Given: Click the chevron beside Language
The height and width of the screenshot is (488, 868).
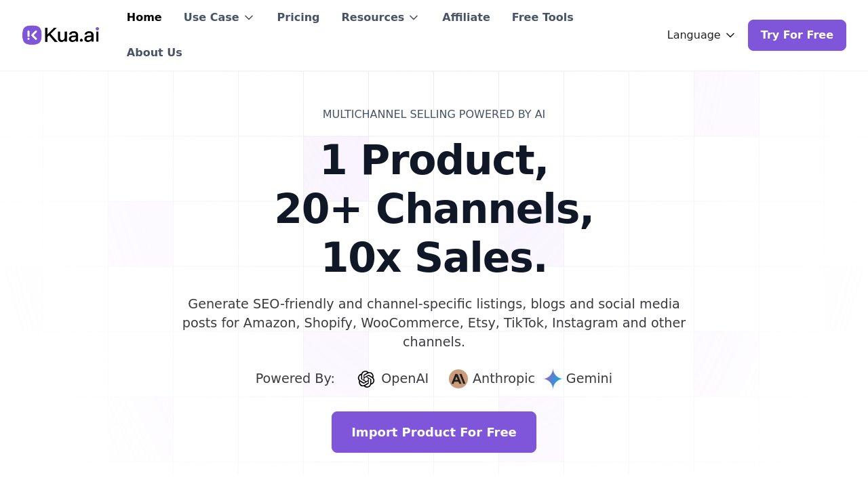Looking at the screenshot, I should point(730,35).
